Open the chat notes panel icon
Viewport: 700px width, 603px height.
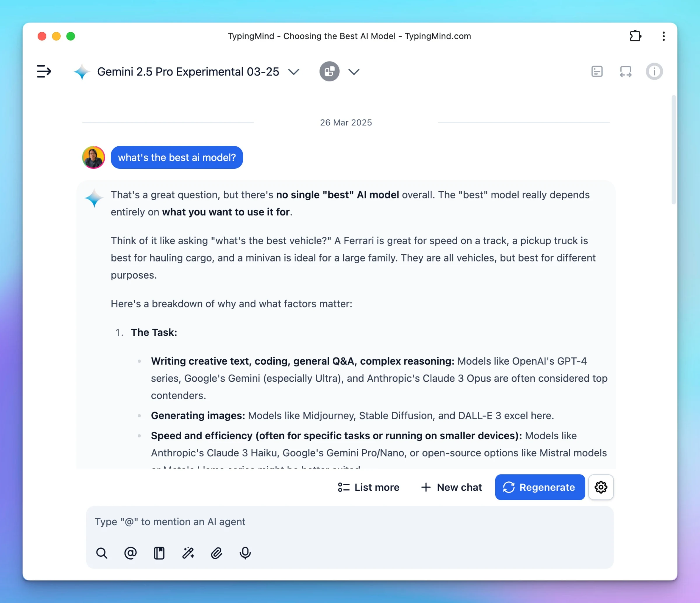click(x=597, y=71)
